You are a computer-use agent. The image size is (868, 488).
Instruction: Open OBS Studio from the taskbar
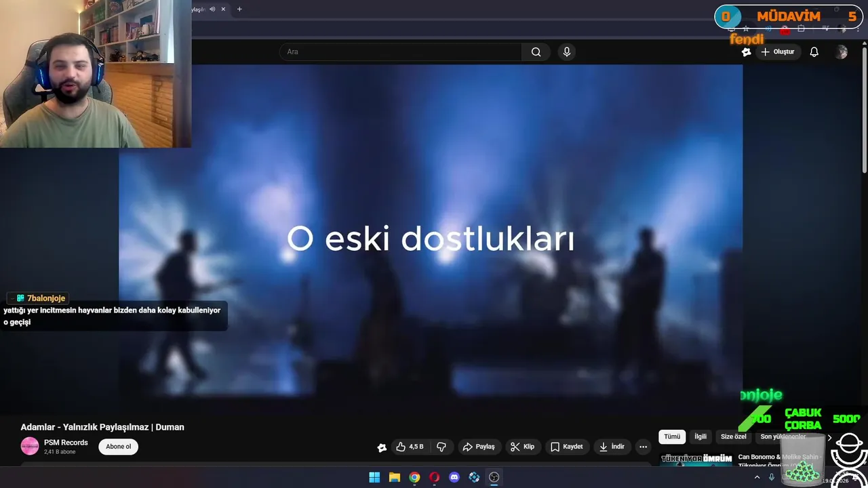(494, 477)
